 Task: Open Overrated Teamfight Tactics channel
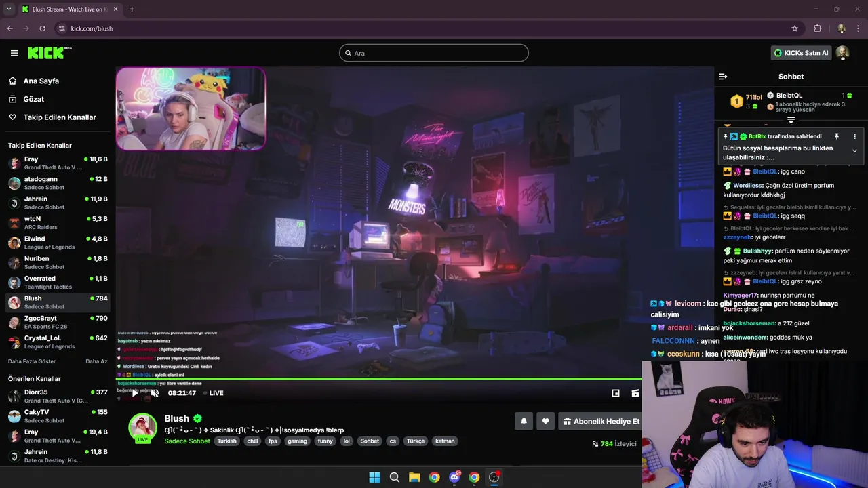click(x=58, y=282)
